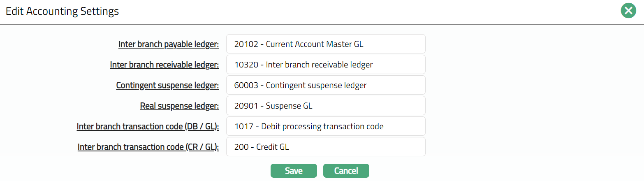Click the transaction code (DB / GL) label
The width and height of the screenshot is (644, 181).
pos(147,127)
